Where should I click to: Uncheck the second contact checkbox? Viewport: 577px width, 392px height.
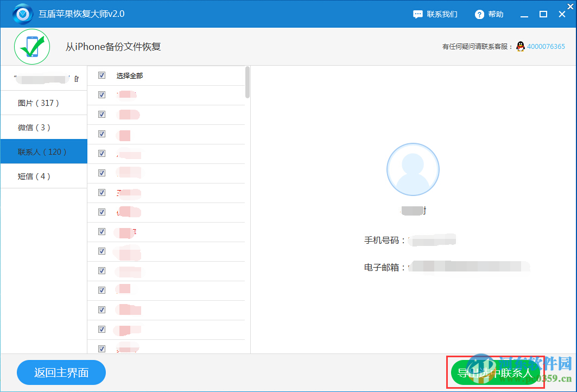pos(102,115)
